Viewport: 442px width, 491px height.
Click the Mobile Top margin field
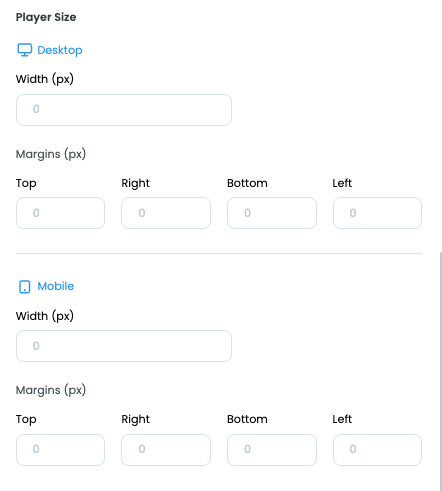point(60,450)
